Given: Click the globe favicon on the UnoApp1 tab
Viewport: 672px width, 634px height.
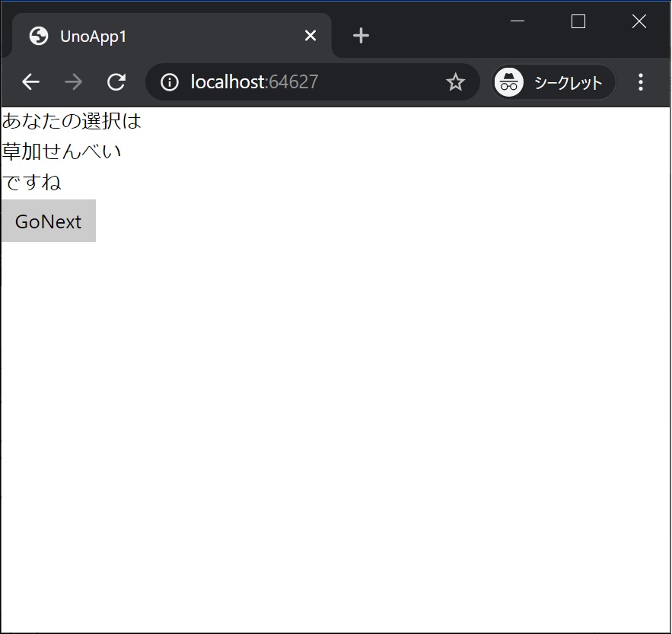Looking at the screenshot, I should tap(37, 36).
